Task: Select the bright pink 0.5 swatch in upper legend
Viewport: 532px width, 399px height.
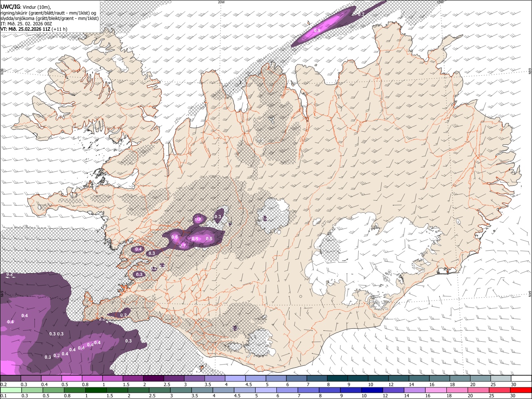Action: [71, 379]
